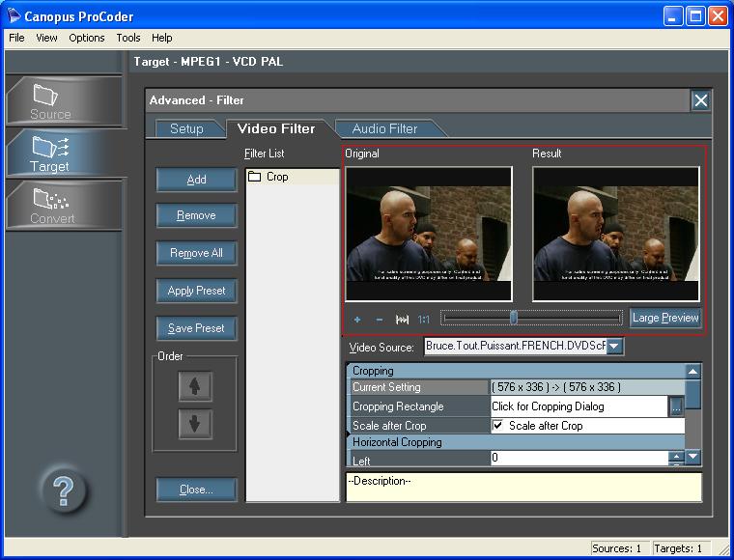Zoom out preview with minus icon
The image size is (734, 560).
380,320
